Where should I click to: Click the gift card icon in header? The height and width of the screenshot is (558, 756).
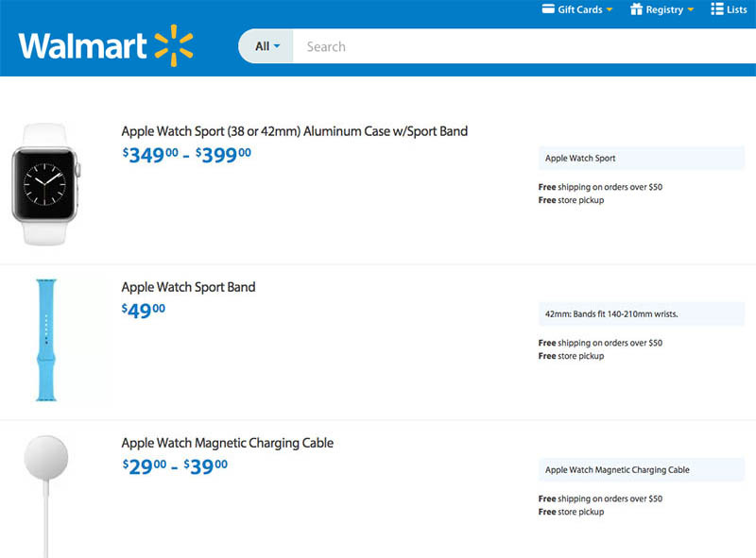pos(547,9)
